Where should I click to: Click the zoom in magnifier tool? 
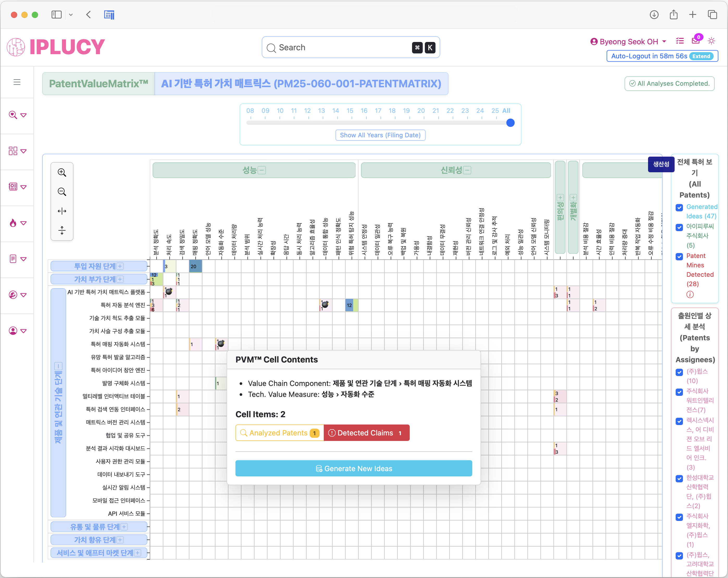62,172
